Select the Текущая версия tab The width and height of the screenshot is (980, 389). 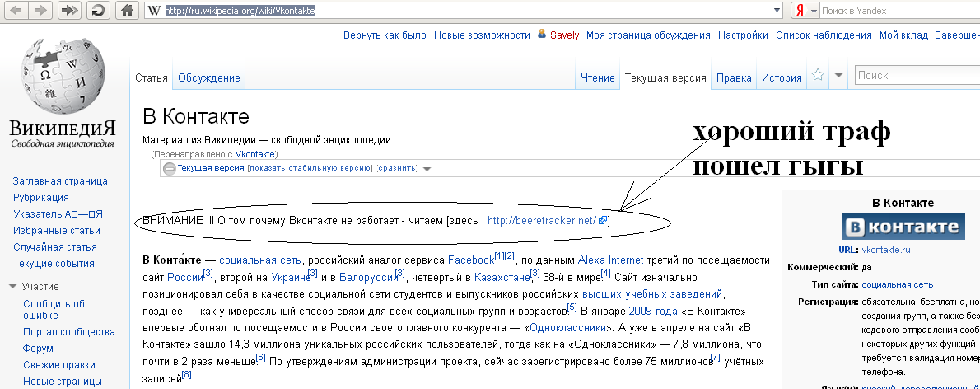point(665,78)
